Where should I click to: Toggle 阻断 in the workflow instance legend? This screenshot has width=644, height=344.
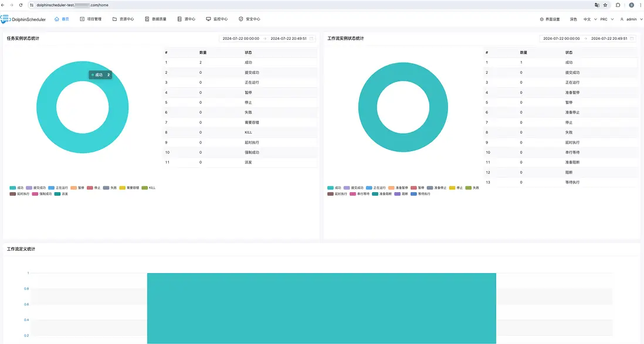click(401, 194)
